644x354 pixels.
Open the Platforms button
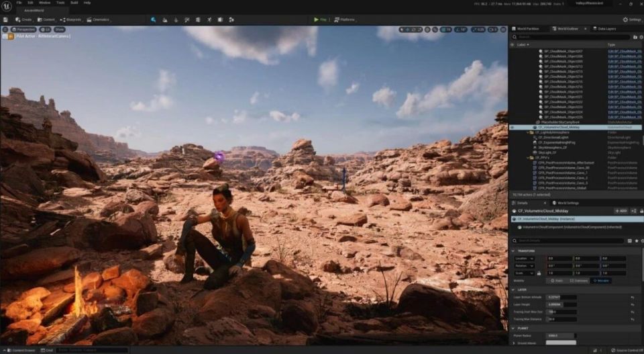coord(345,19)
